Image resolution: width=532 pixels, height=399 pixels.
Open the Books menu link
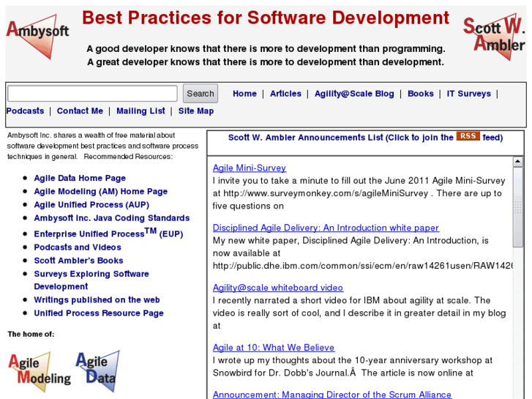point(421,94)
